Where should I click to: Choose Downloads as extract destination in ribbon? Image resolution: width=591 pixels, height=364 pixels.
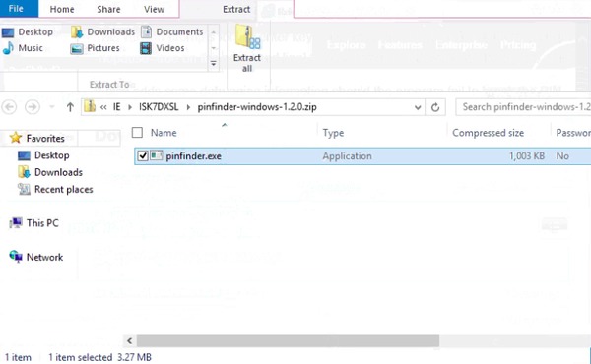(x=102, y=32)
